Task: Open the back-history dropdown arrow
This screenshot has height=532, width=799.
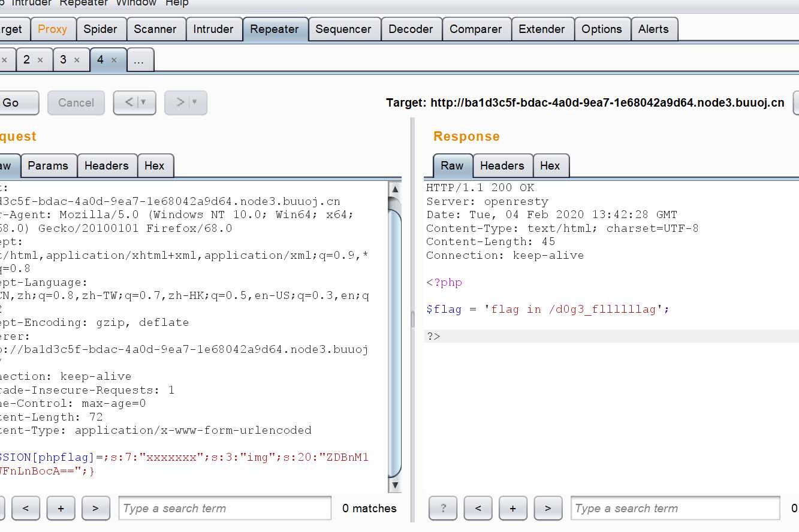Action: tap(144, 103)
